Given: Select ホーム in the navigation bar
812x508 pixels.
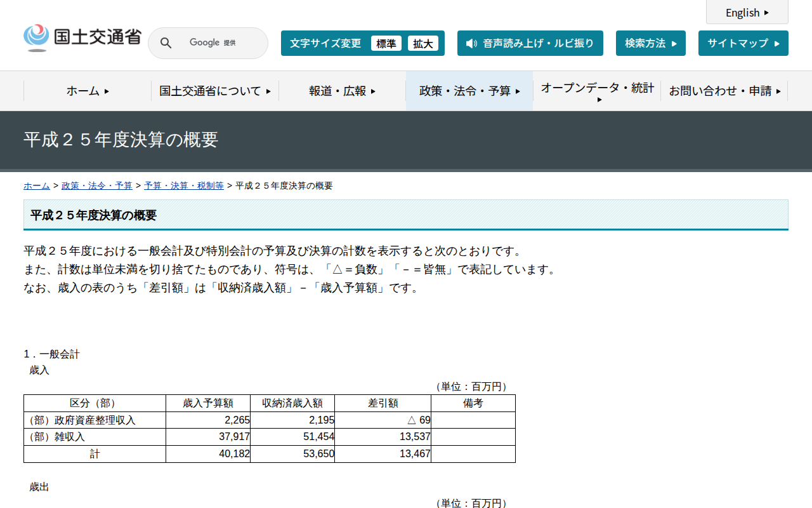Looking at the screenshot, I should pos(86,91).
